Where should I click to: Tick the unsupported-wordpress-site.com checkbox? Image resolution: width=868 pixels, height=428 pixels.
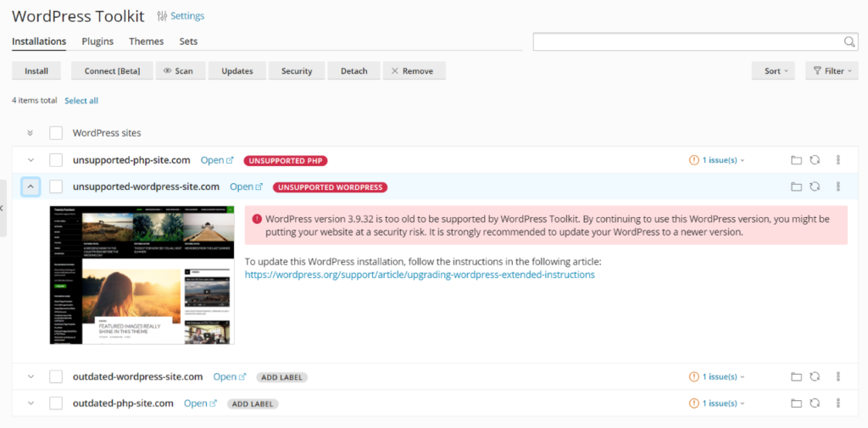(56, 187)
